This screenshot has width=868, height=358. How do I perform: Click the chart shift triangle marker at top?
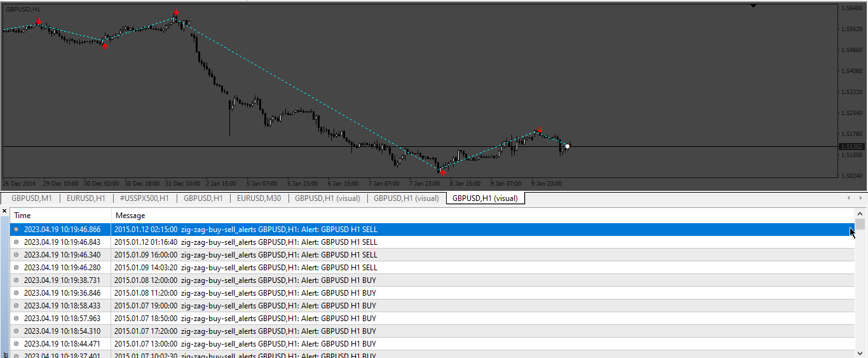click(x=753, y=6)
